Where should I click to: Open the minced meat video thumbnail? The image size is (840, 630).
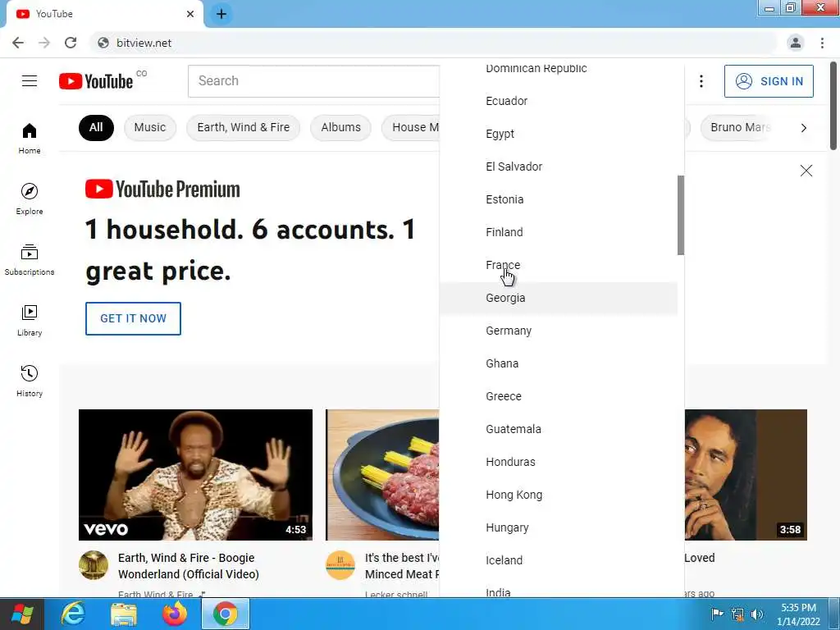pyautogui.click(x=382, y=475)
